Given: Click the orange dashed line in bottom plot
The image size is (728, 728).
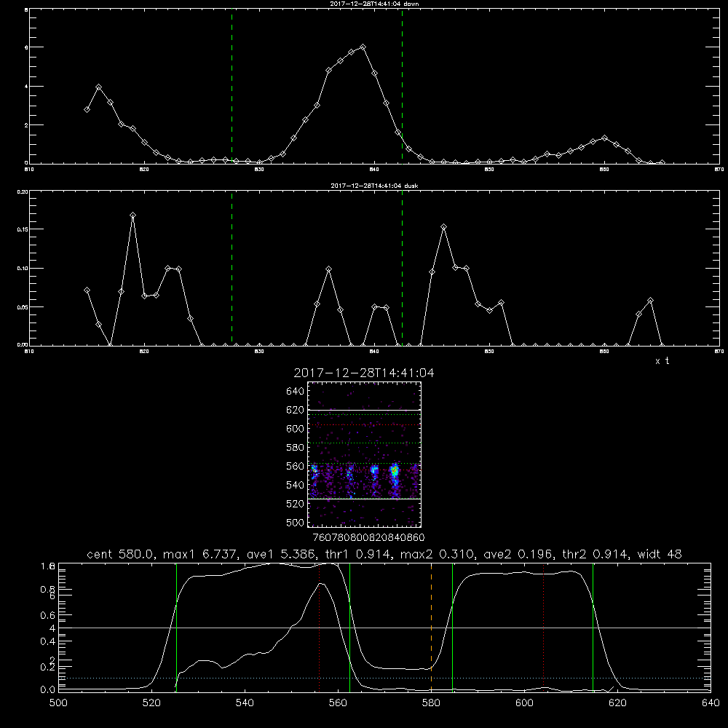Looking at the screenshot, I should tap(431, 628).
